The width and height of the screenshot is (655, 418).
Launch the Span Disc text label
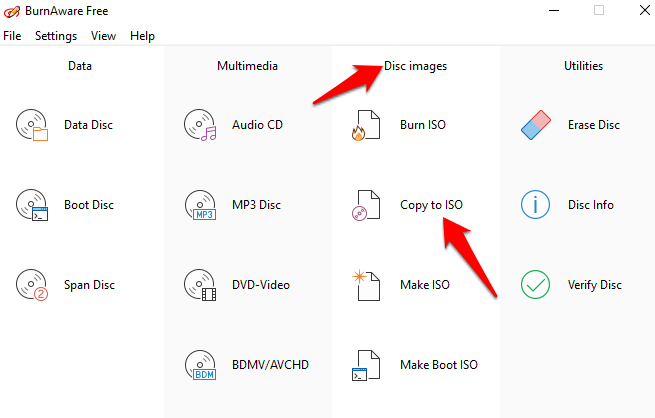(89, 285)
